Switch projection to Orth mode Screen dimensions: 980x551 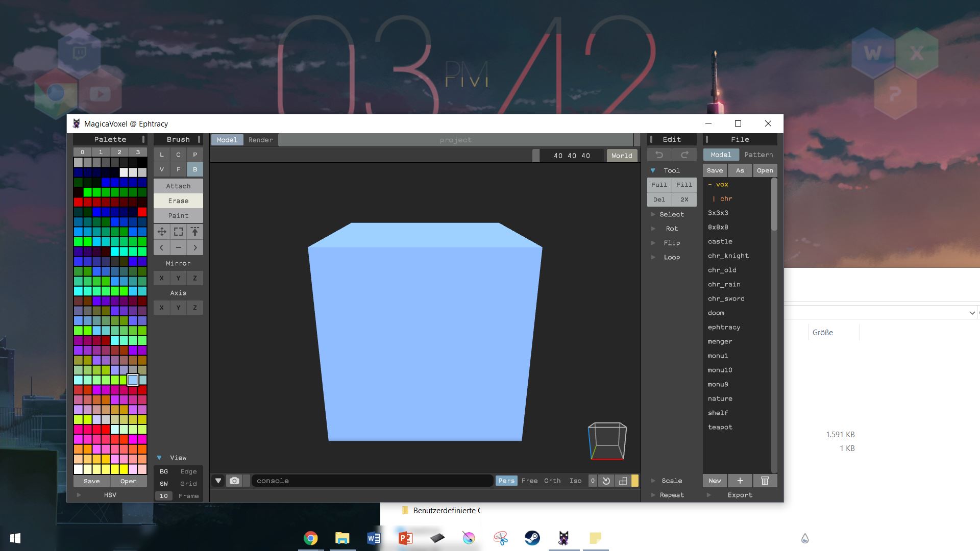click(552, 481)
